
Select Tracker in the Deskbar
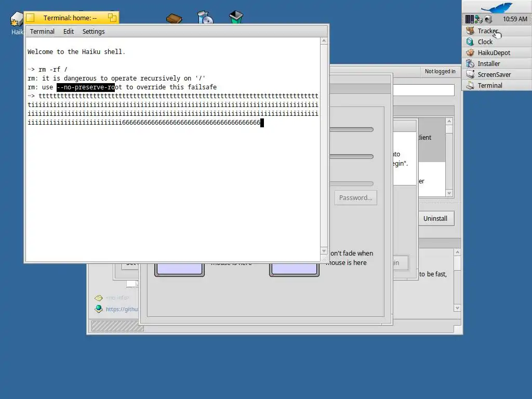[x=497, y=31]
